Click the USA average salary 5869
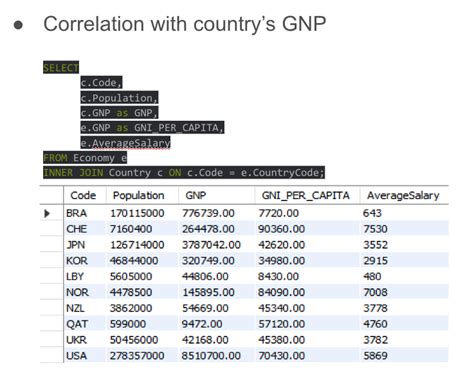This screenshot has height=377, width=474. tap(375, 356)
